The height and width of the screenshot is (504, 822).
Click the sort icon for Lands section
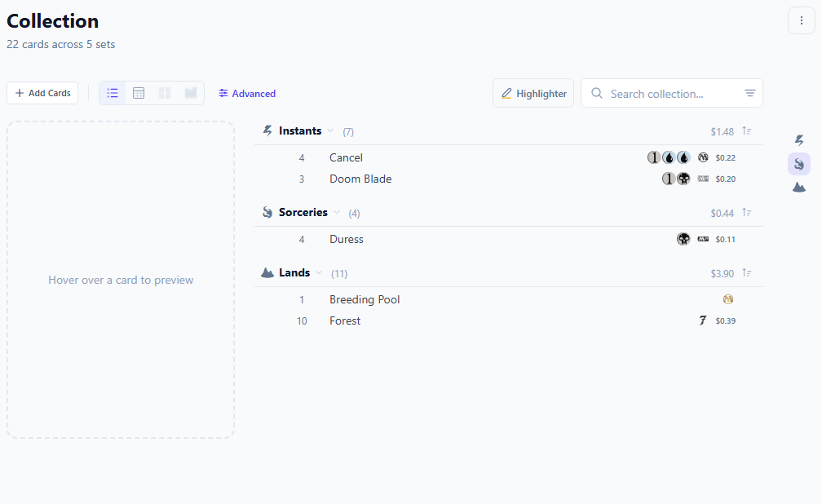coord(747,273)
